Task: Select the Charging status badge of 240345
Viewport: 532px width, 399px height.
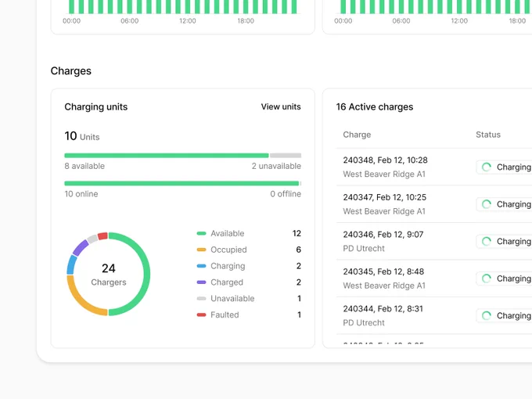Action: [x=504, y=279]
